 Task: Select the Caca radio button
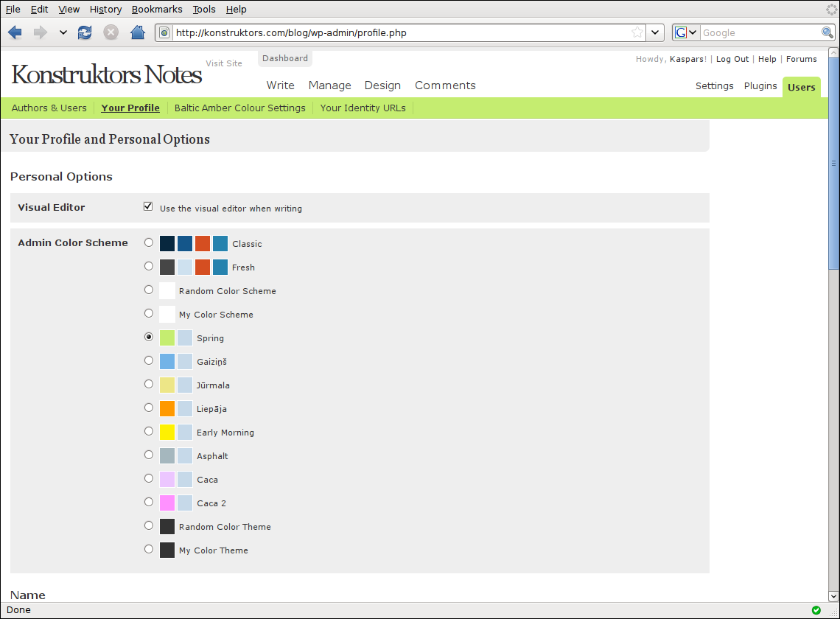(x=149, y=478)
